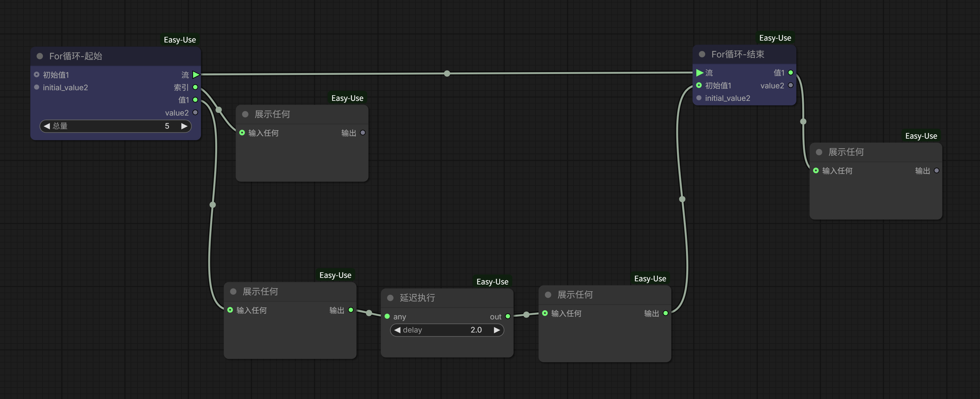Click the any input socket on 延迟执行
Screen dimensions: 980x399
pyautogui.click(x=387, y=316)
